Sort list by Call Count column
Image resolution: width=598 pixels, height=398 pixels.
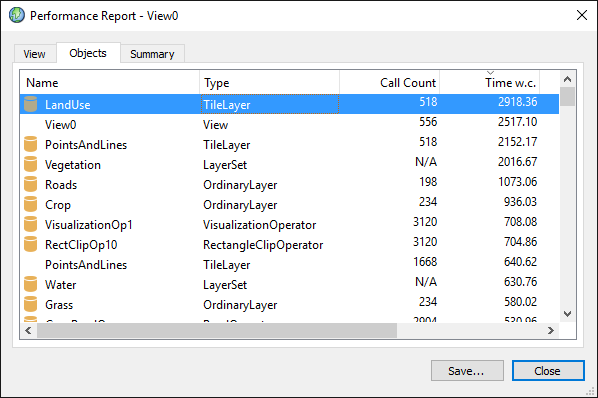(389, 82)
